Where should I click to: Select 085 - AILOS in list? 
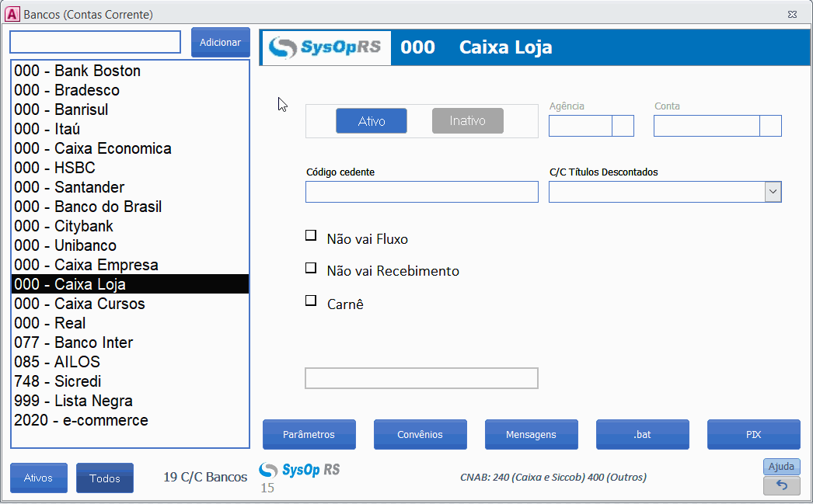click(x=130, y=362)
